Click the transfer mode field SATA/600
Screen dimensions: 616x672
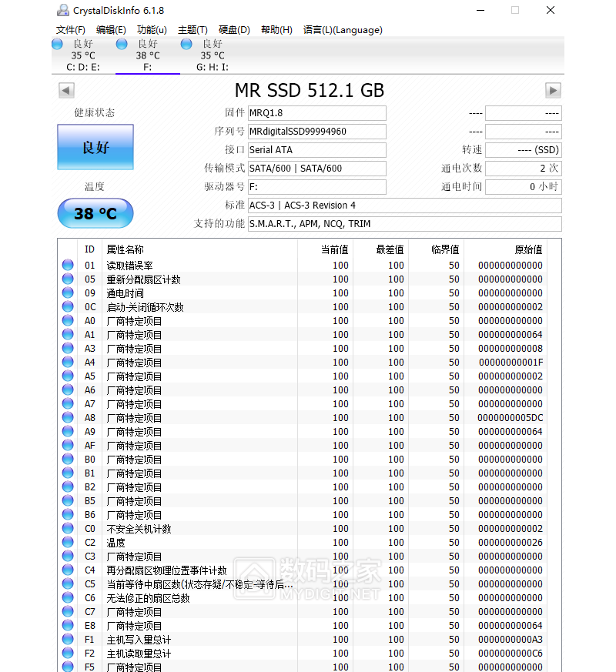[x=317, y=169]
